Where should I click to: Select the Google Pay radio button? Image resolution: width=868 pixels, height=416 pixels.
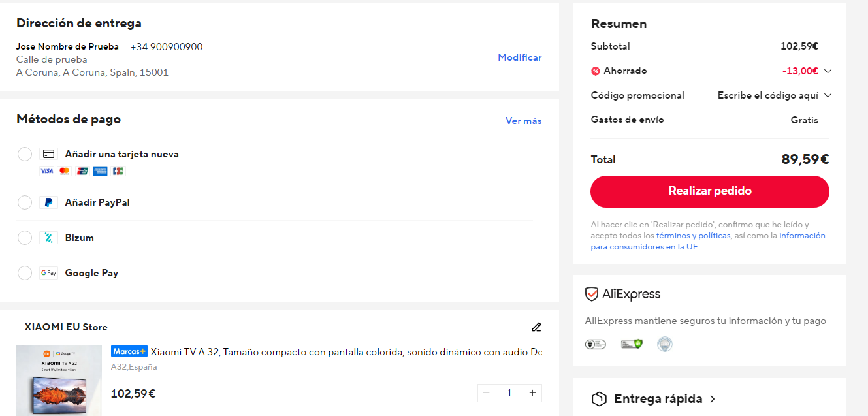pos(25,273)
